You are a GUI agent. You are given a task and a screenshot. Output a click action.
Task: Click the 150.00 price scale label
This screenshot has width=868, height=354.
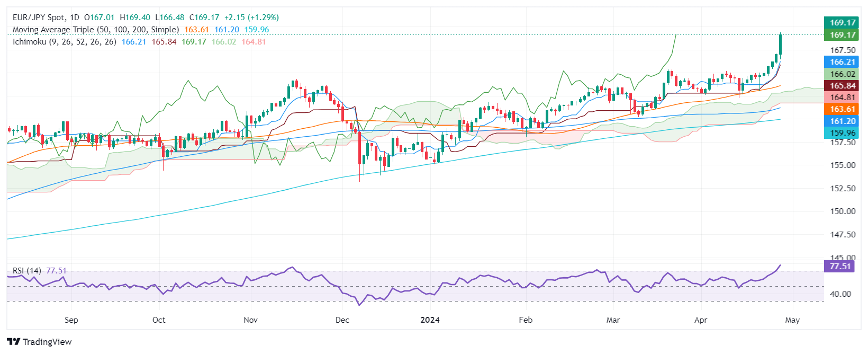[x=842, y=211]
